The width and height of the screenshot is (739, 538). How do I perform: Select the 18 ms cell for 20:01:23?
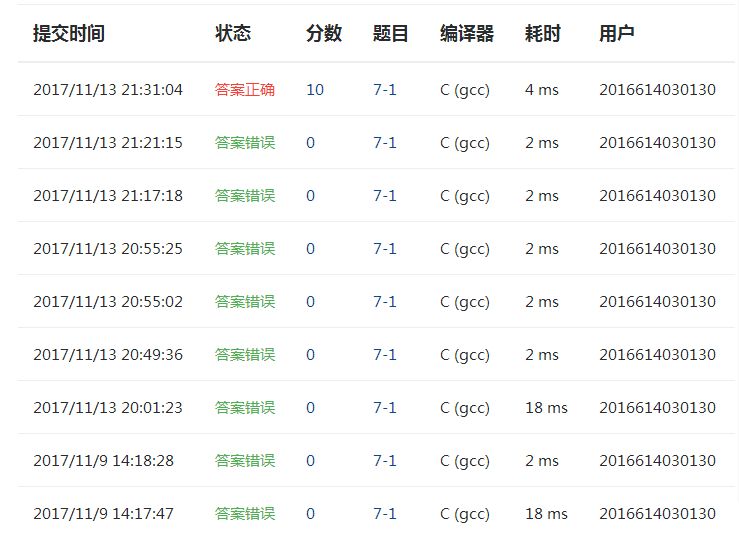[546, 408]
